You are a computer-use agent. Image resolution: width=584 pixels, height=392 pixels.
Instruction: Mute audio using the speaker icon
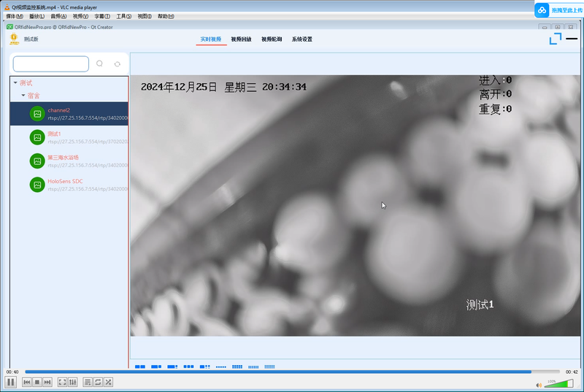click(x=539, y=385)
